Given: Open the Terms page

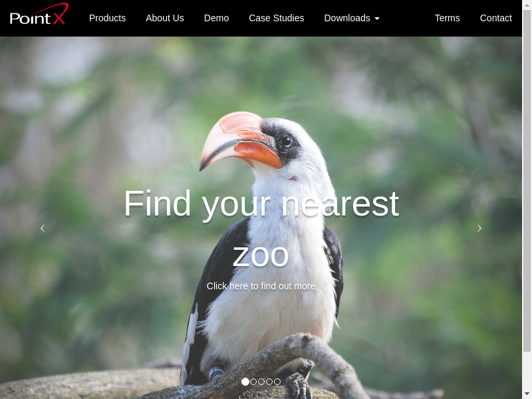Looking at the screenshot, I should (447, 18).
